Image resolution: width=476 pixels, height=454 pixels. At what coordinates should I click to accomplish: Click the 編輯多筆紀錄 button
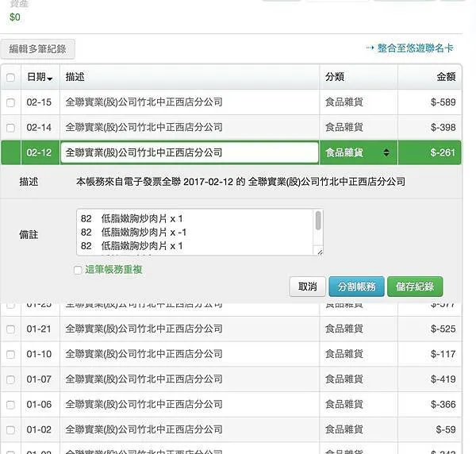click(37, 49)
